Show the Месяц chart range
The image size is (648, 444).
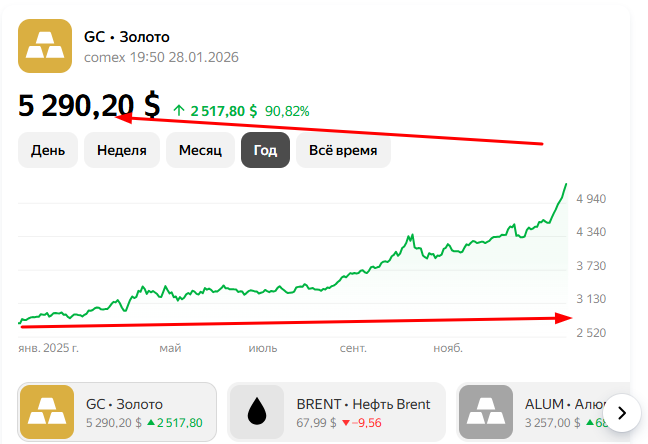click(x=199, y=151)
